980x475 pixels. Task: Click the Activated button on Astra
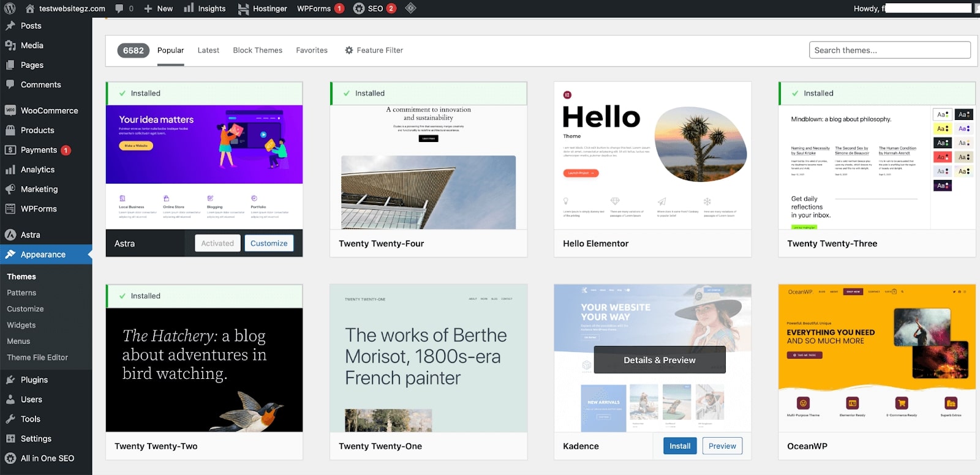coord(217,243)
